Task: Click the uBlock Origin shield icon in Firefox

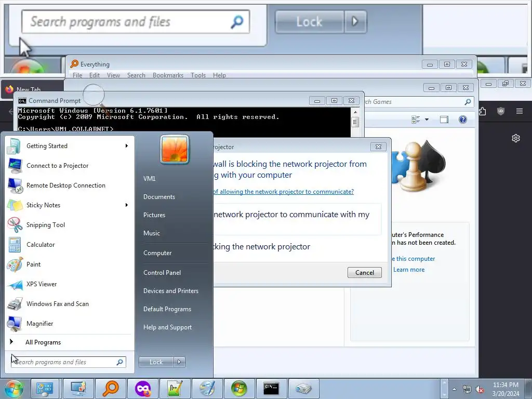Action: (501, 111)
